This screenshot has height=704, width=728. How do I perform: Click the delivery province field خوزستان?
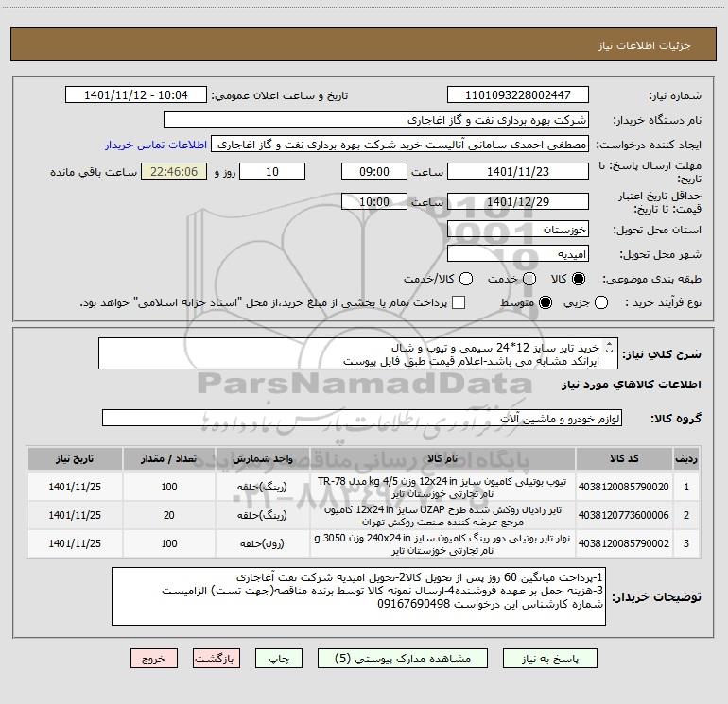click(518, 230)
